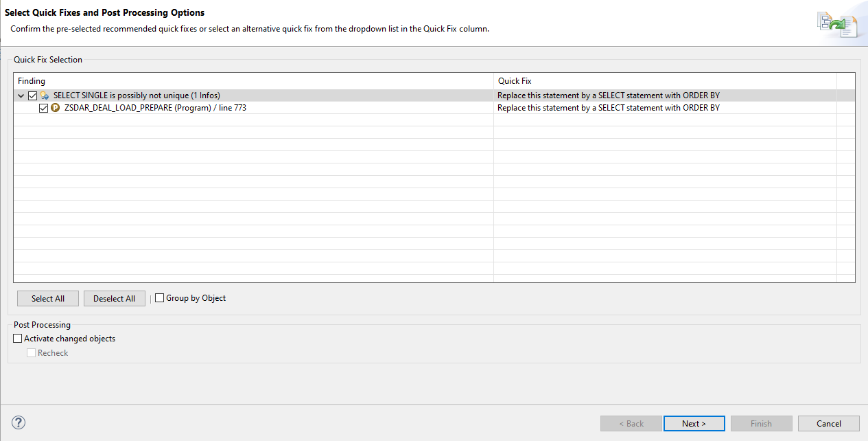The height and width of the screenshot is (441, 868).
Task: Select the ZSDAR_DEAL_LOAD_PREPARE program row
Action: pyautogui.click(x=155, y=108)
